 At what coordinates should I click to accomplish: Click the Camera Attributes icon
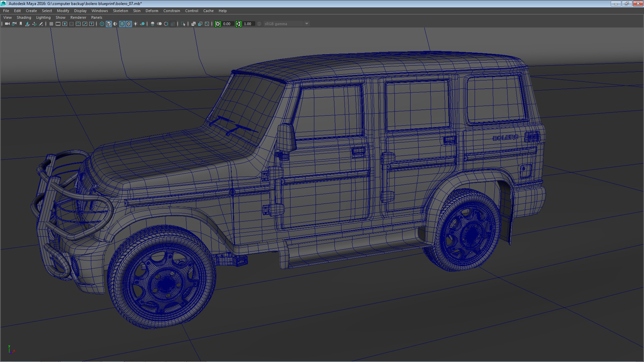tap(14, 24)
